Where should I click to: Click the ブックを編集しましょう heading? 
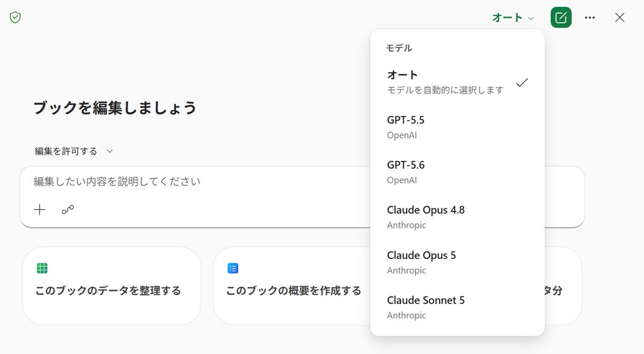[x=115, y=108]
